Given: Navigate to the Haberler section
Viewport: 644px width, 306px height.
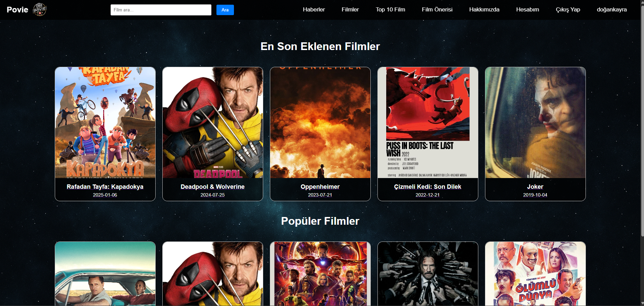Looking at the screenshot, I should click(x=313, y=9).
